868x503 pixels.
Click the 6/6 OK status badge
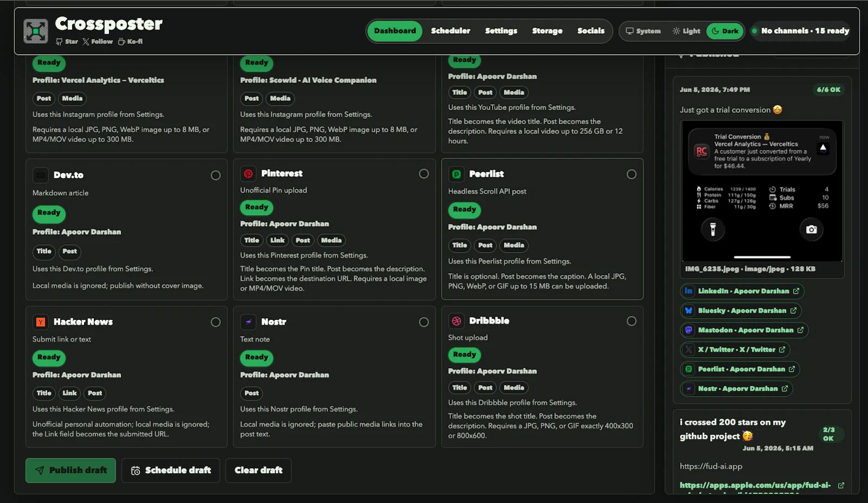pos(828,90)
